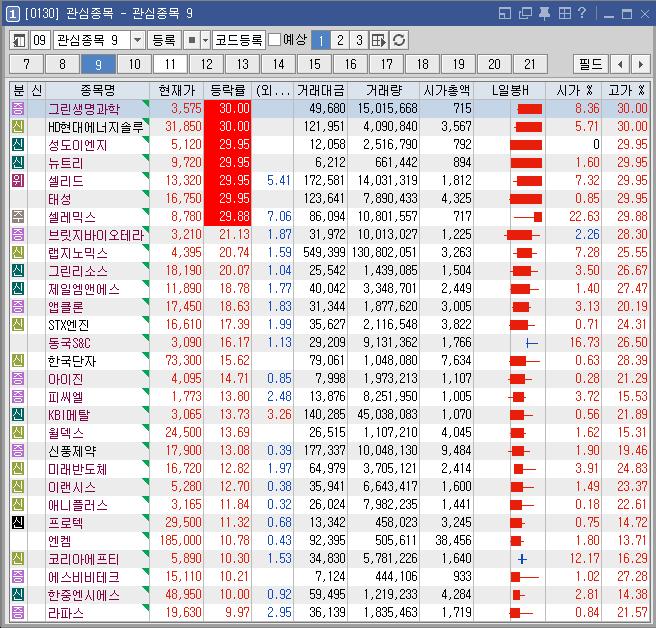The width and height of the screenshot is (656, 628).
Task: Click 태성 rate cell 29.95
Action: [x=228, y=198]
